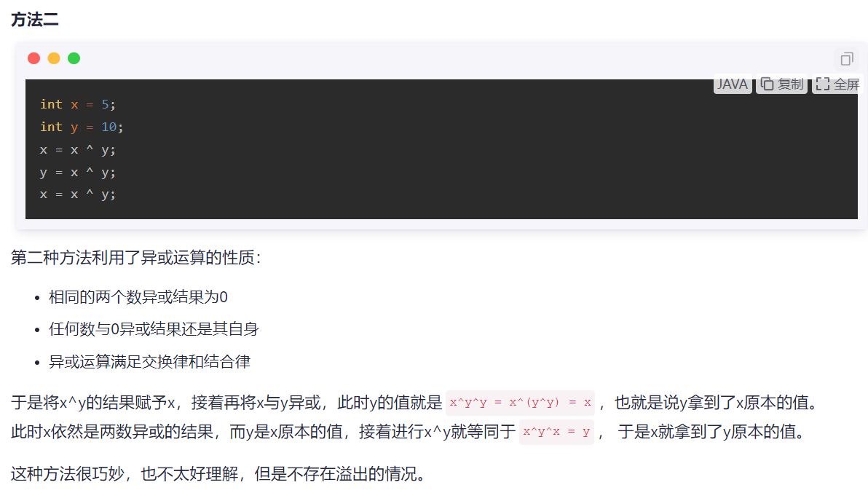Screen dimensions: 868x493
Task: Click the yellow dot in the code window header
Action: 53,58
